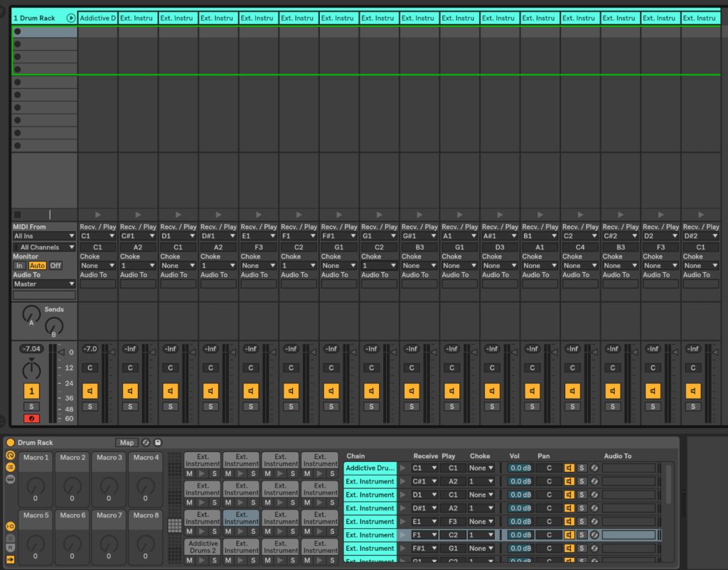This screenshot has height=570, width=728.
Task: Click the Map button in Drum Rack
Action: [127, 442]
